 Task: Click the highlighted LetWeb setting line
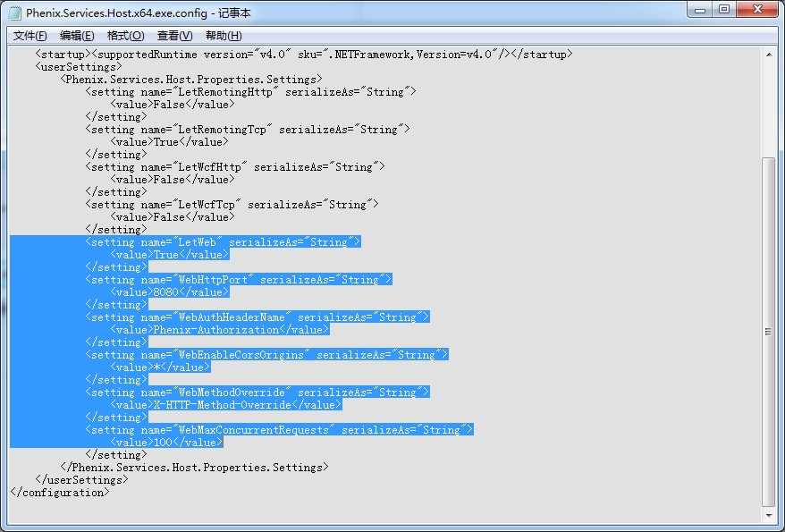coord(223,241)
